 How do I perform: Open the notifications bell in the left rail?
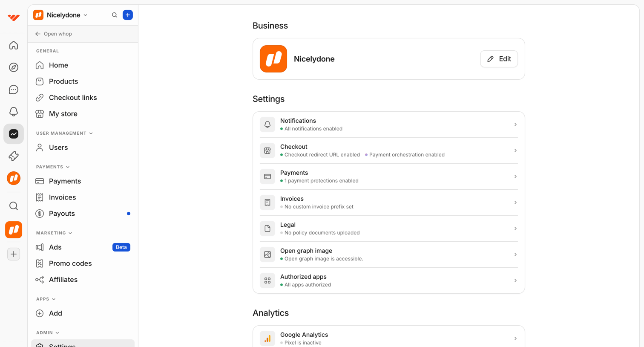[14, 112]
